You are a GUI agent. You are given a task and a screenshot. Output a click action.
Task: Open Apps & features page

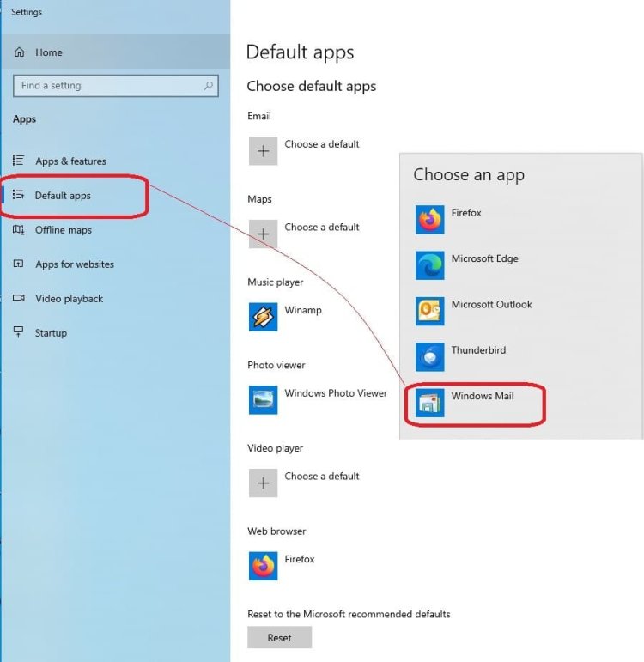[70, 161]
